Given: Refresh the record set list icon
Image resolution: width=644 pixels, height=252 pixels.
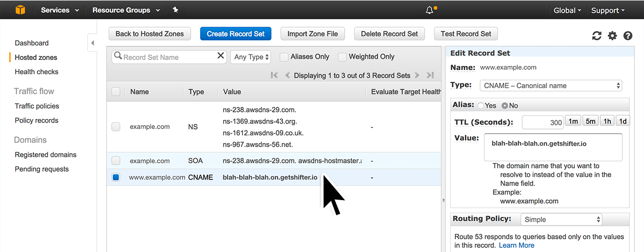Looking at the screenshot, I should pyautogui.click(x=597, y=36).
